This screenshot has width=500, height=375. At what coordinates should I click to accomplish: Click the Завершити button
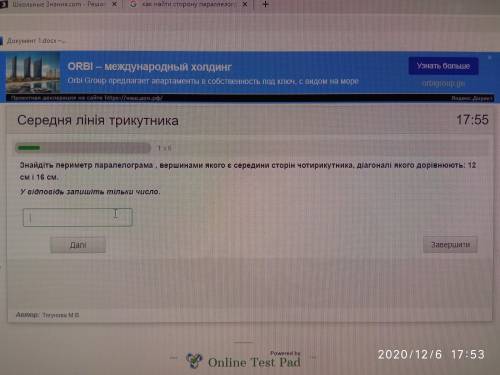450,245
